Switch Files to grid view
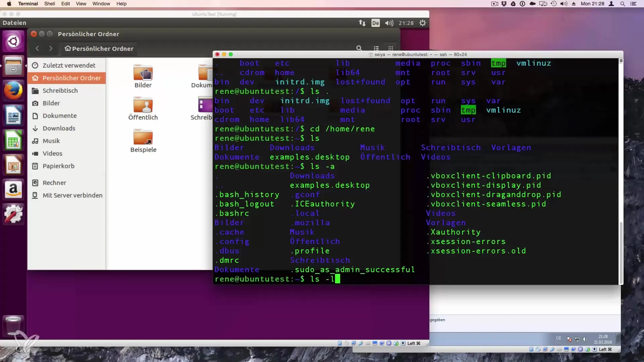 click(x=390, y=48)
